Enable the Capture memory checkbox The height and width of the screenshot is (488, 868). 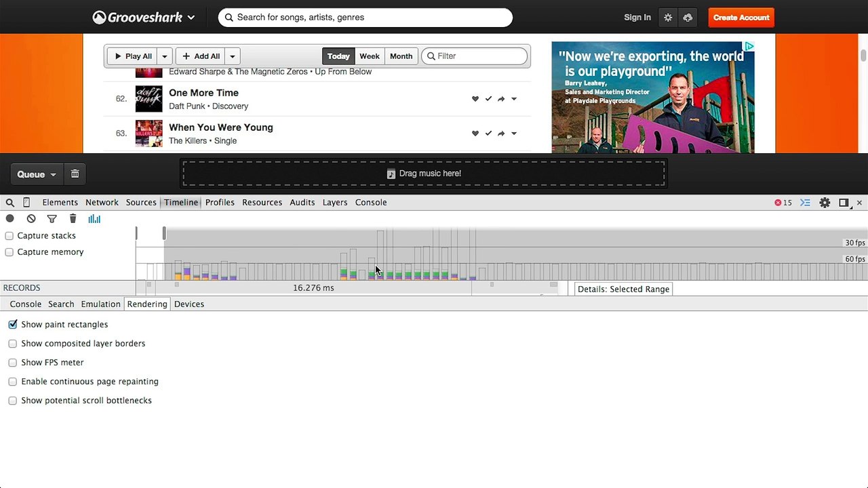pyautogui.click(x=9, y=252)
